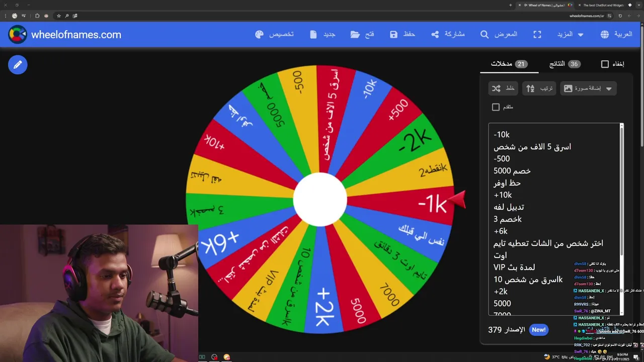644x362 pixels.
Task: Click the blue pencil edit button
Action: (x=18, y=64)
